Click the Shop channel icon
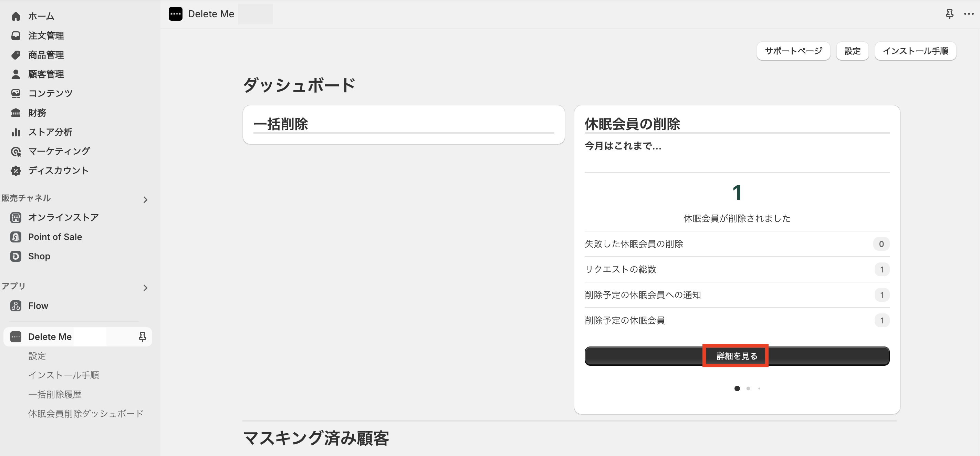Viewport: 980px width, 456px height. (15, 256)
